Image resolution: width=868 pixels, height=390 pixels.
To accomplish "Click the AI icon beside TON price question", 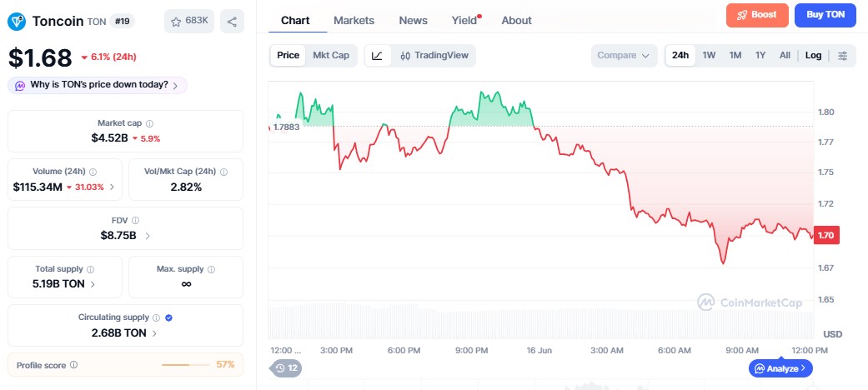I will (20, 86).
